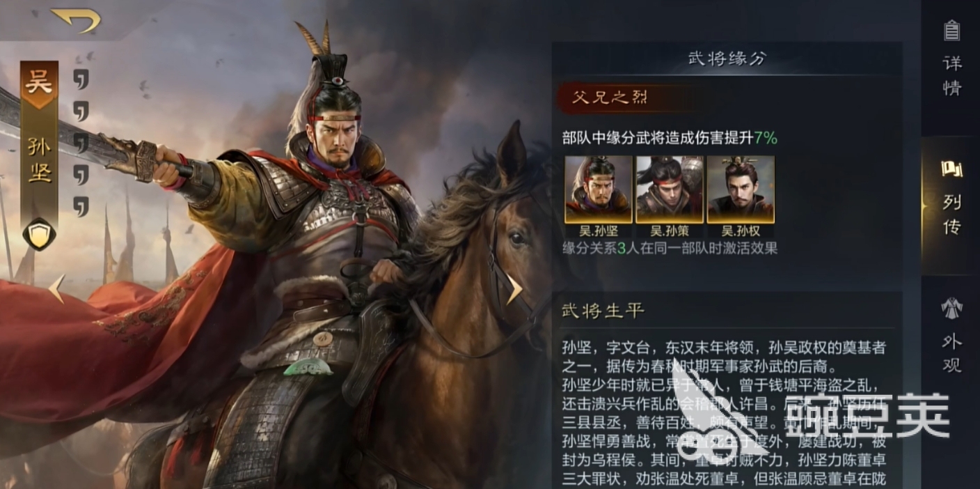Tap the shield troop-type icon
This screenshot has height=489, width=980.
(39, 234)
